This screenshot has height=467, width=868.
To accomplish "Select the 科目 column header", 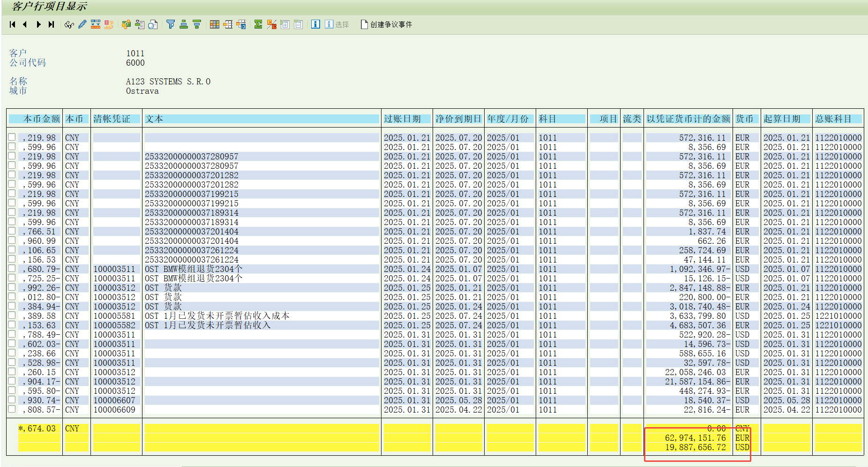I will [x=561, y=119].
